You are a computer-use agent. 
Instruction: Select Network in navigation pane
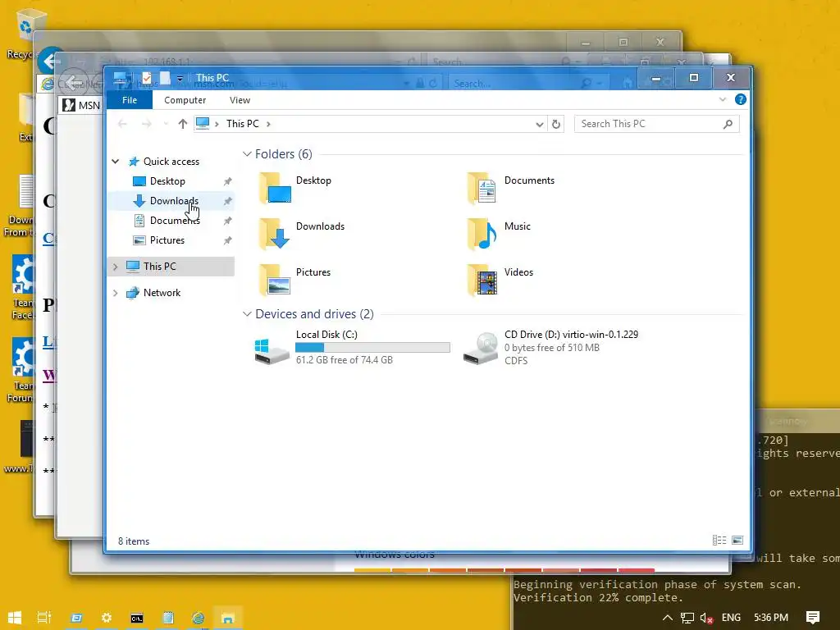[162, 293]
